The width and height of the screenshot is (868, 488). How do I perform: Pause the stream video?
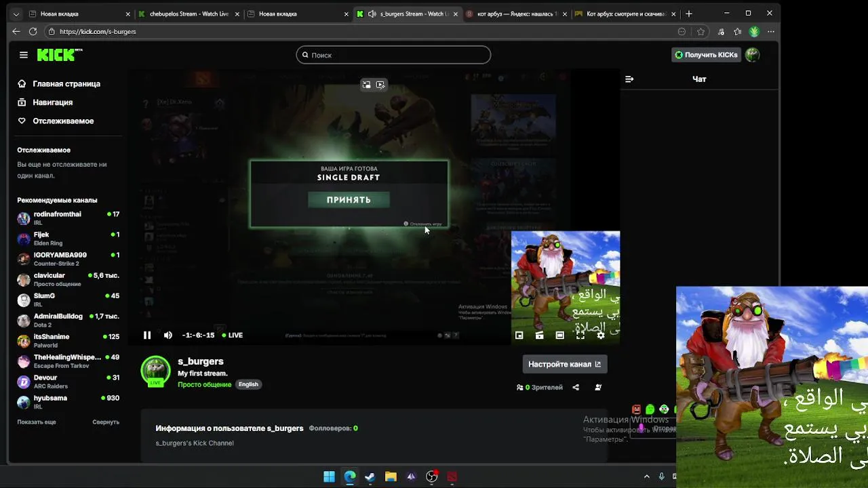(147, 335)
